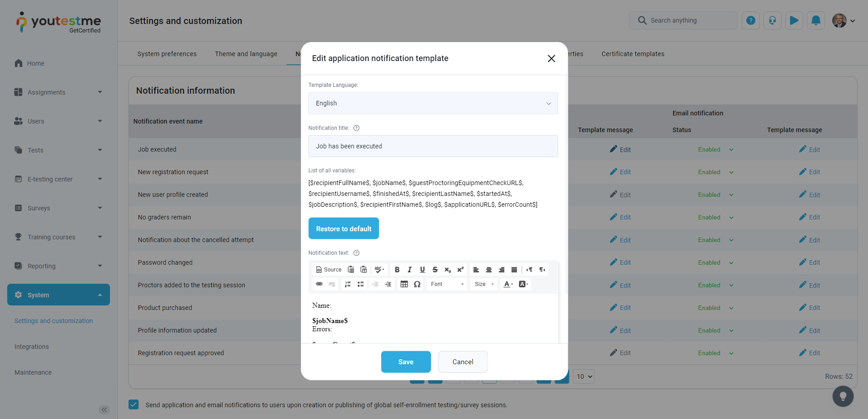Open the notifications bell in header
Image resolution: width=868 pixels, height=419 pixels.
coord(816,20)
